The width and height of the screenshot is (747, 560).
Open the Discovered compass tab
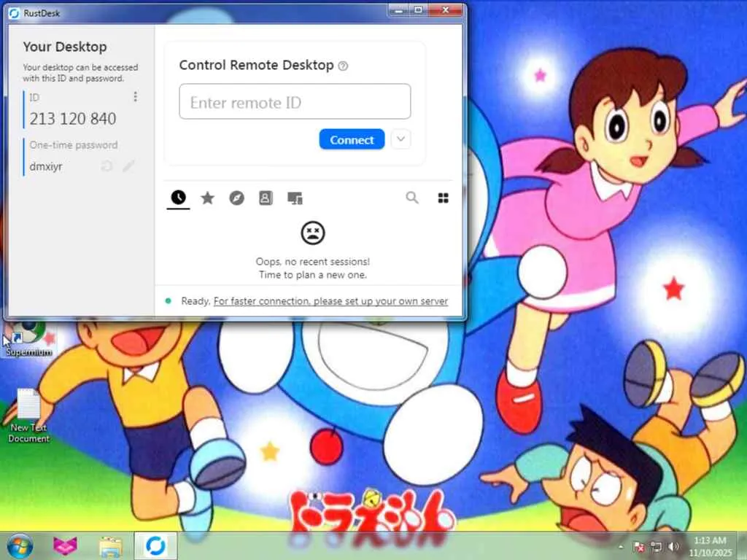(236, 198)
